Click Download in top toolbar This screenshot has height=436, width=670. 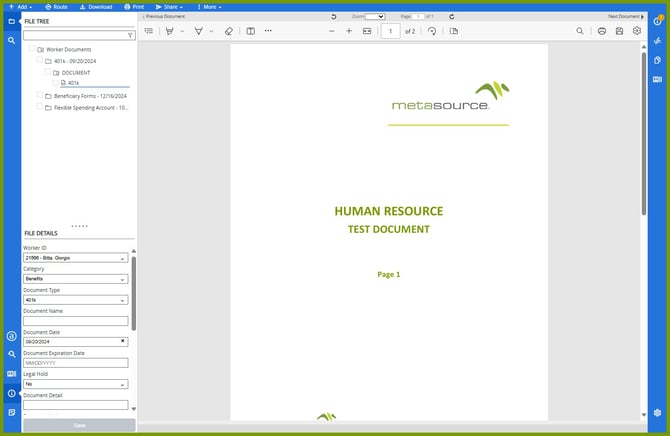(x=96, y=7)
